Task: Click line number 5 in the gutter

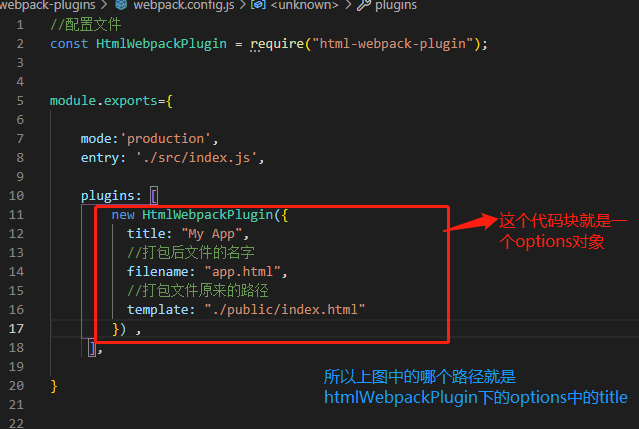Action: coord(20,101)
